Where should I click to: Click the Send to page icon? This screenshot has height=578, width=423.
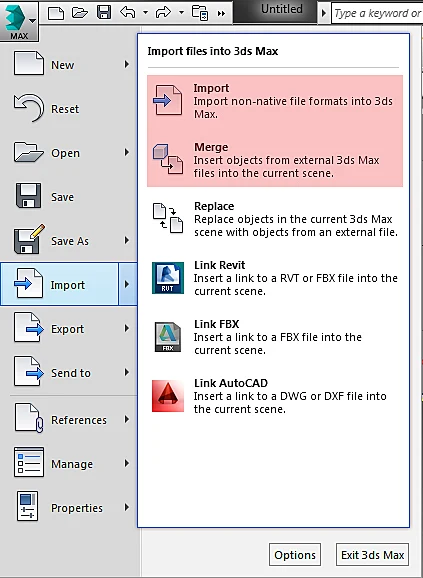[x=29, y=371]
